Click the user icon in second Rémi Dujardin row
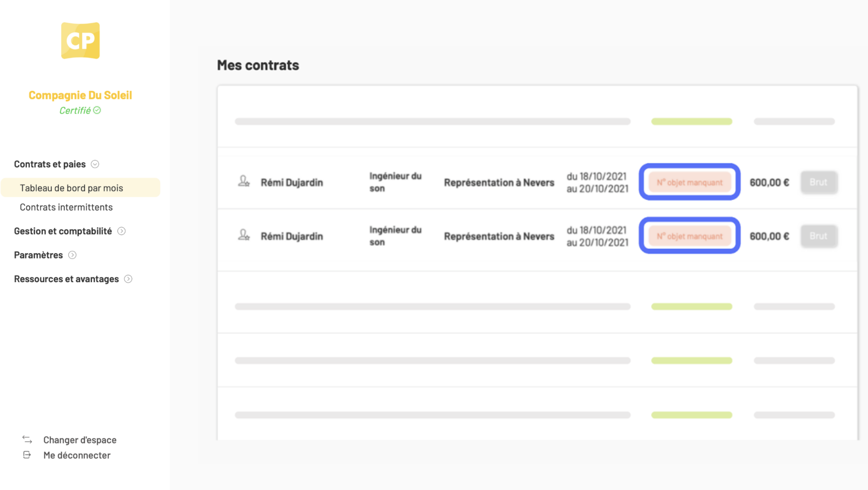The height and width of the screenshot is (490, 868). (244, 235)
